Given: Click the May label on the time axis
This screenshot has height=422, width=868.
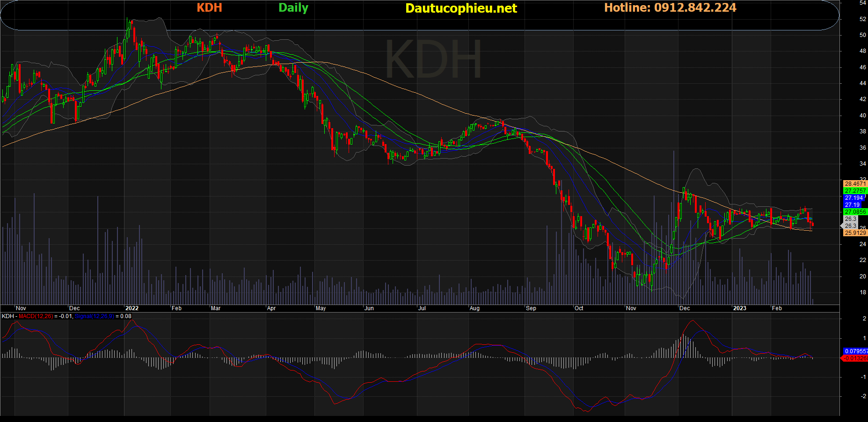Looking at the screenshot, I should coord(321,308).
